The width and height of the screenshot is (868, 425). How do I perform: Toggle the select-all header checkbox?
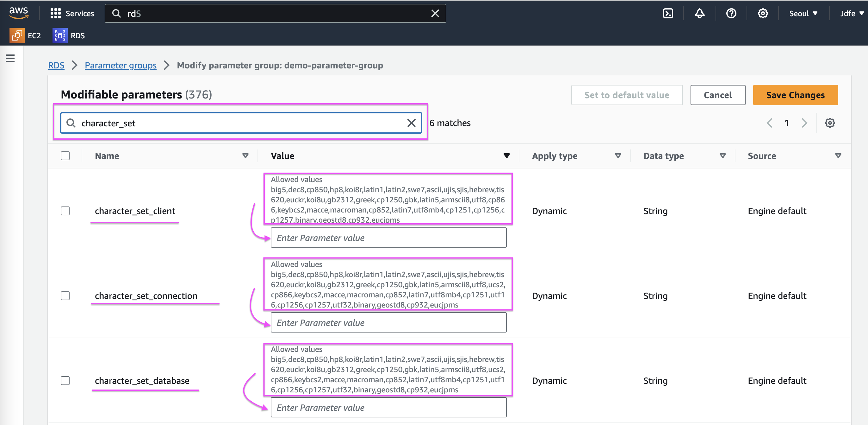65,155
